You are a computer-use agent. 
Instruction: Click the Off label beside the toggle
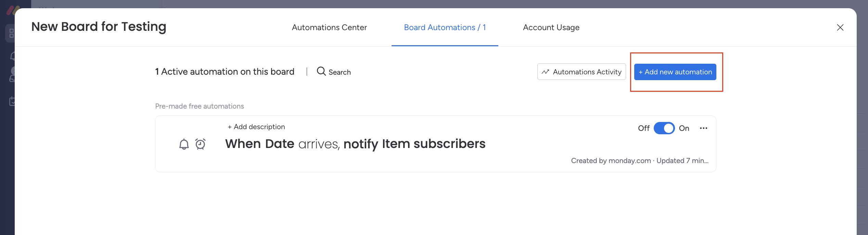click(x=643, y=128)
